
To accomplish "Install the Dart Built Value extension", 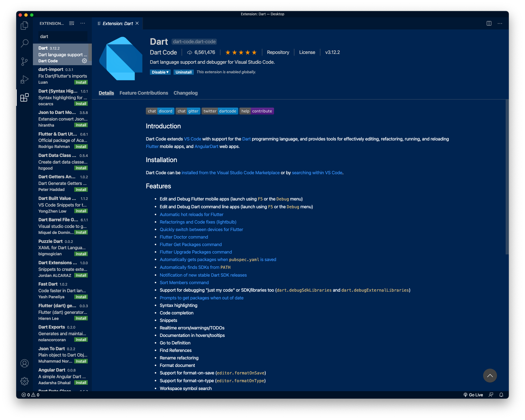I will 81,211.
